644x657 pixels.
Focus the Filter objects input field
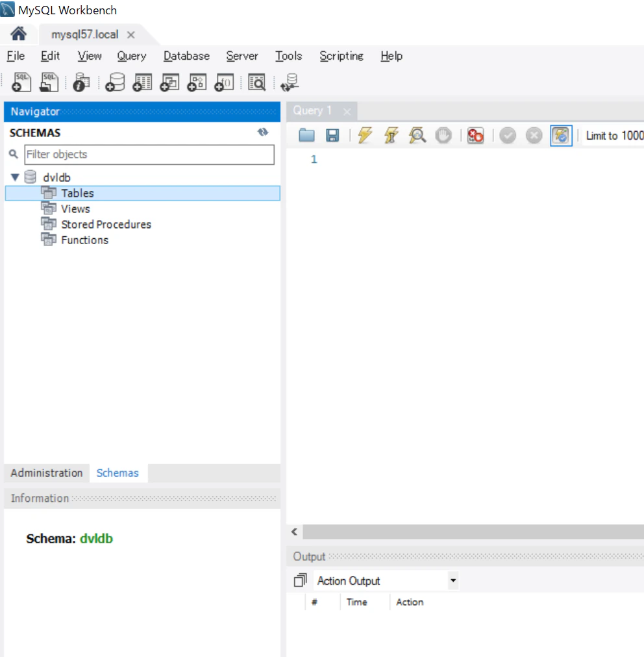click(x=149, y=155)
